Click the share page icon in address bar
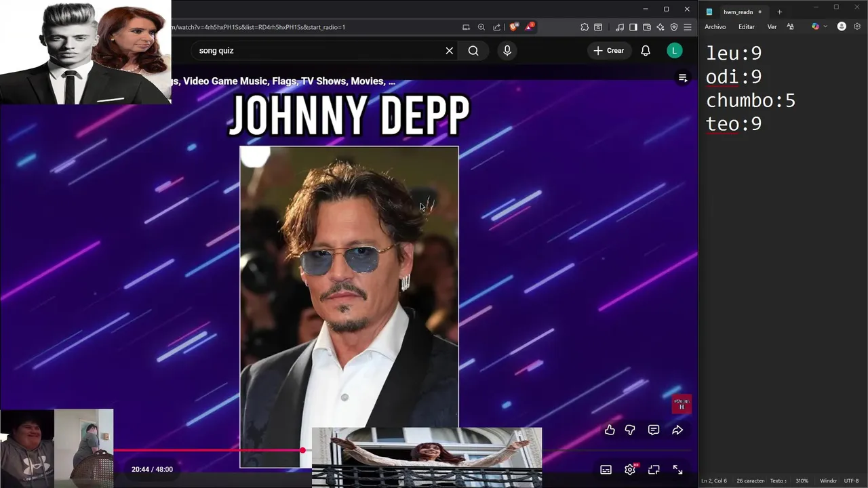Screen dimensions: 868x488 click(x=497, y=27)
